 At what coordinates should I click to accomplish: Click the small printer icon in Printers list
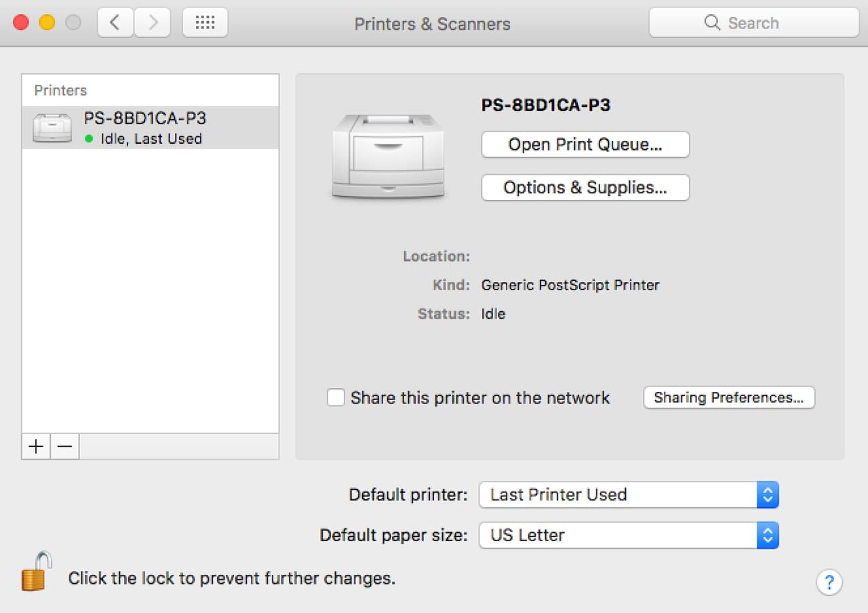tap(52, 127)
